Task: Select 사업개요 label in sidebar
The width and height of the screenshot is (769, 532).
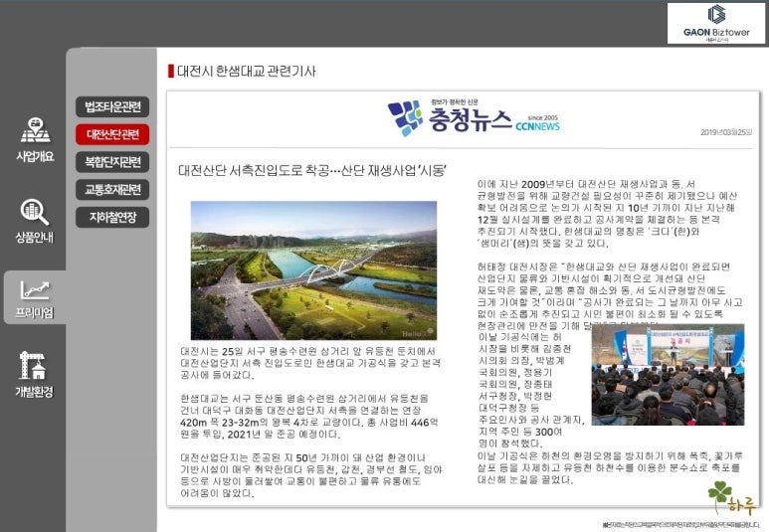Action: [35, 156]
